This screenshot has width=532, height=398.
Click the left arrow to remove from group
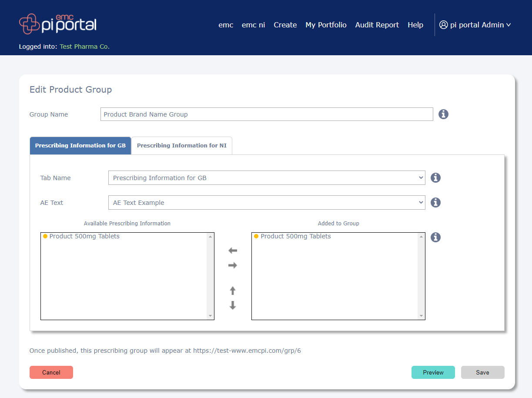pos(233,251)
